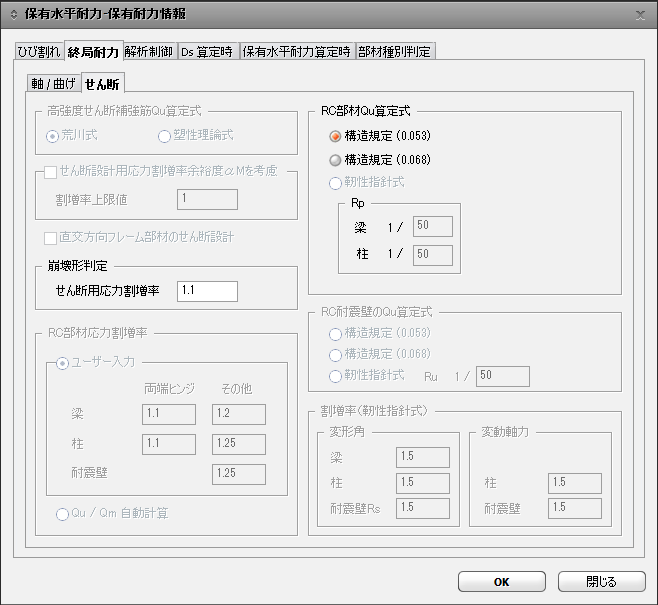Choose 構造規定 (0.068) for RC部材Qu算定式

335,160
